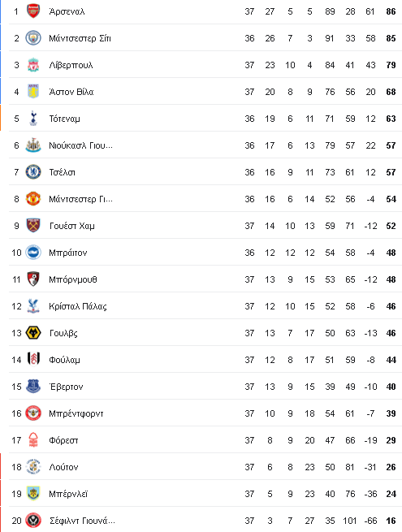Select the Sheffield United crest
Viewport: 402px width, 532px height.
tap(33, 521)
